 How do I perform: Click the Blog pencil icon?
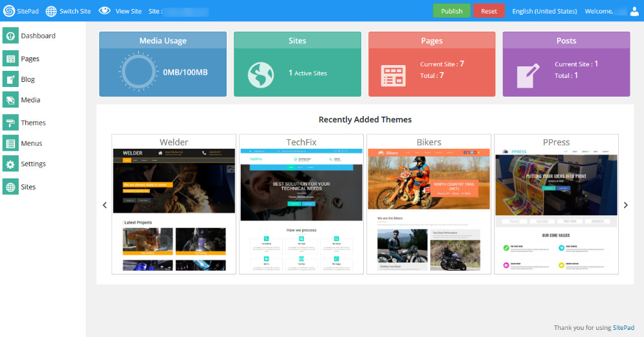pos(10,80)
